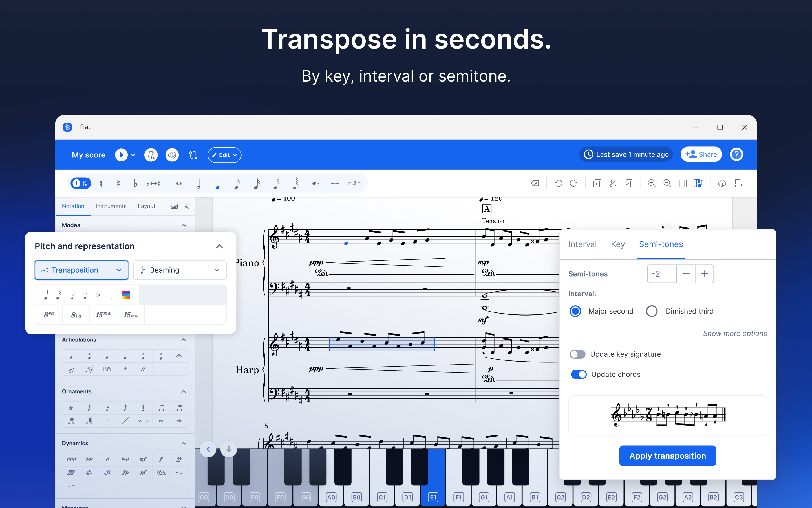Select the Dimished third radio option
This screenshot has height=508, width=812.
(x=652, y=311)
